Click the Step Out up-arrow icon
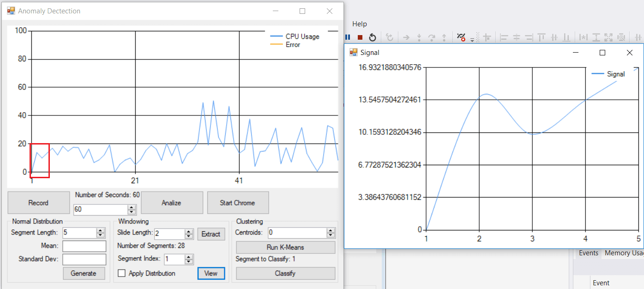Viewport: 644px width, 289px height. coord(444,37)
